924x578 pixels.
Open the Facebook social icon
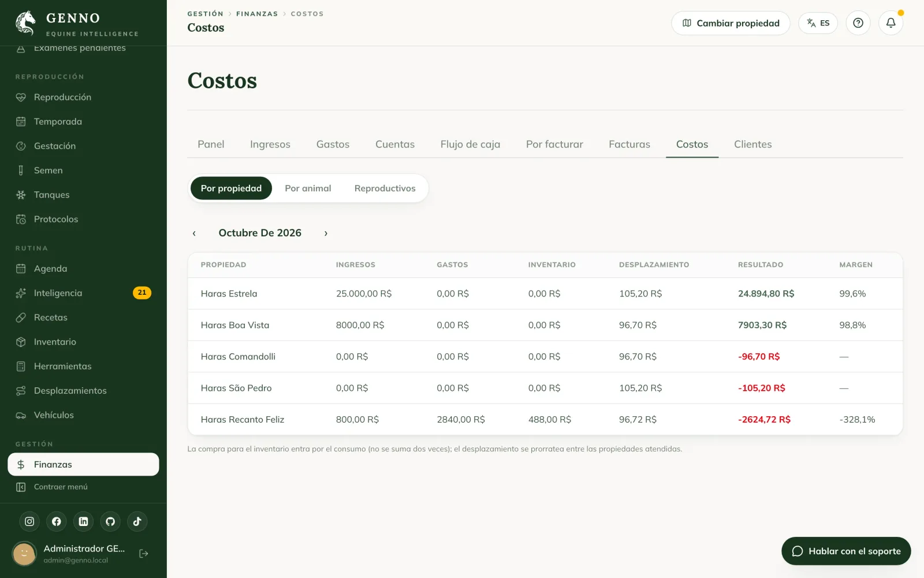pyautogui.click(x=57, y=521)
